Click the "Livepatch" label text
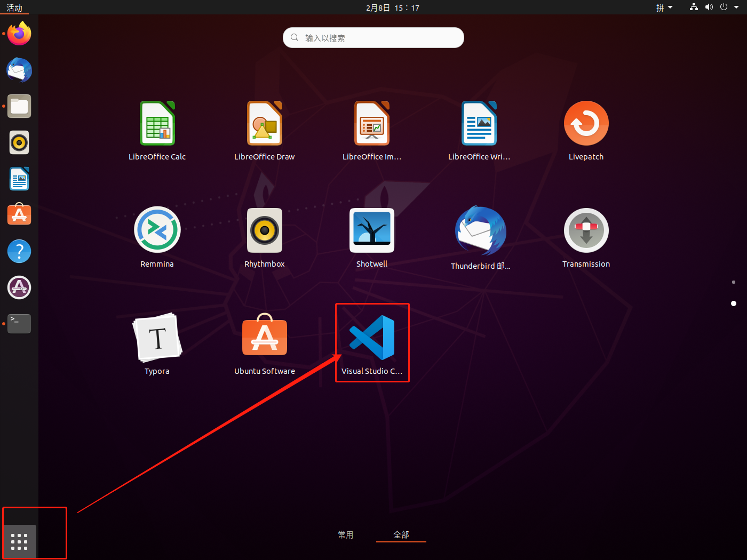Viewport: 747px width, 560px height. [x=586, y=157]
